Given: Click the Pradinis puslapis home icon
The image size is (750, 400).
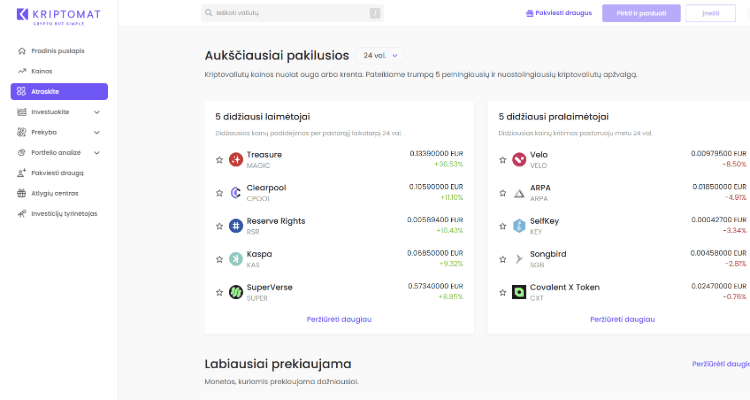Looking at the screenshot, I should pyautogui.click(x=22, y=51).
